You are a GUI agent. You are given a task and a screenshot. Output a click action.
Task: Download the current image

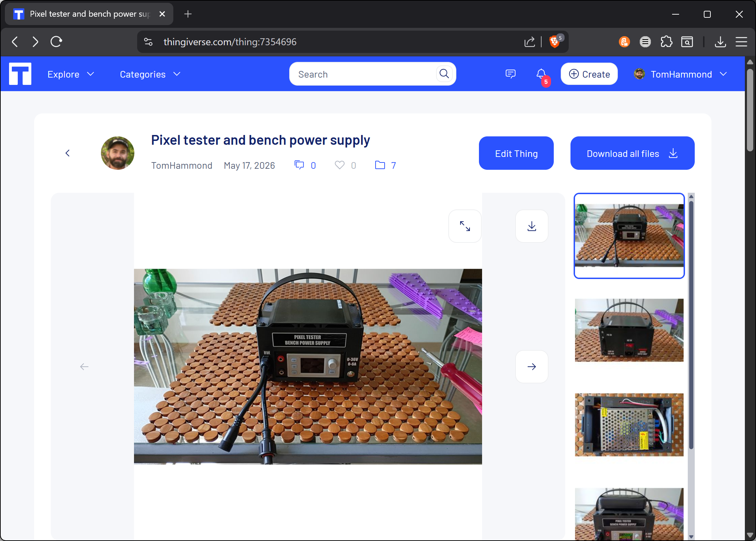pyautogui.click(x=532, y=226)
